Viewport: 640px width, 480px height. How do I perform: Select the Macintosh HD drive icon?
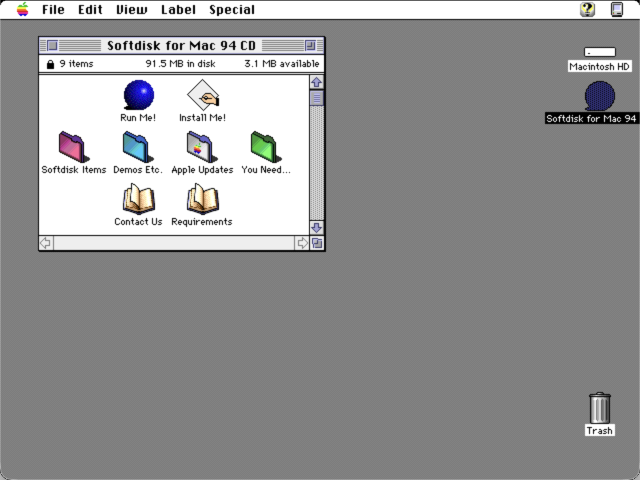click(x=600, y=52)
